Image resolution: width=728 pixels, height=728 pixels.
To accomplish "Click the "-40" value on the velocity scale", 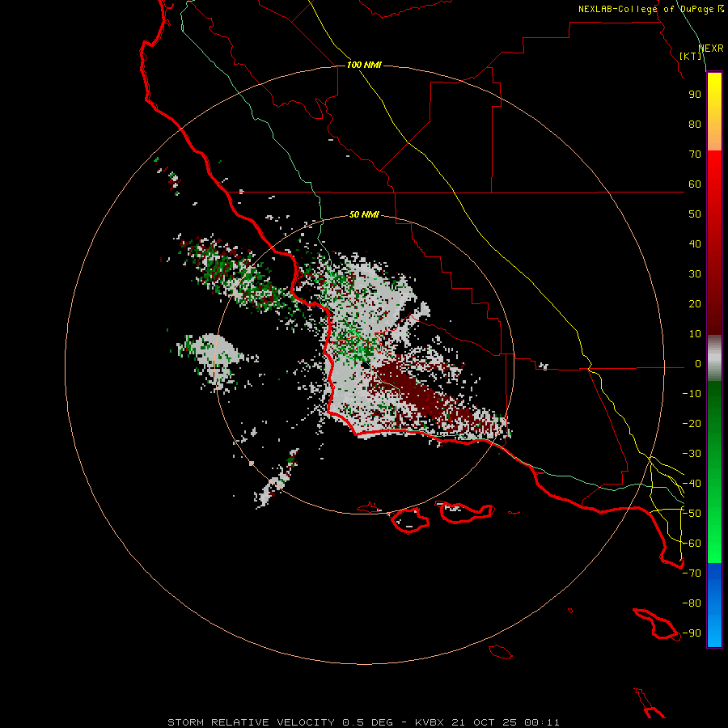I will point(692,484).
